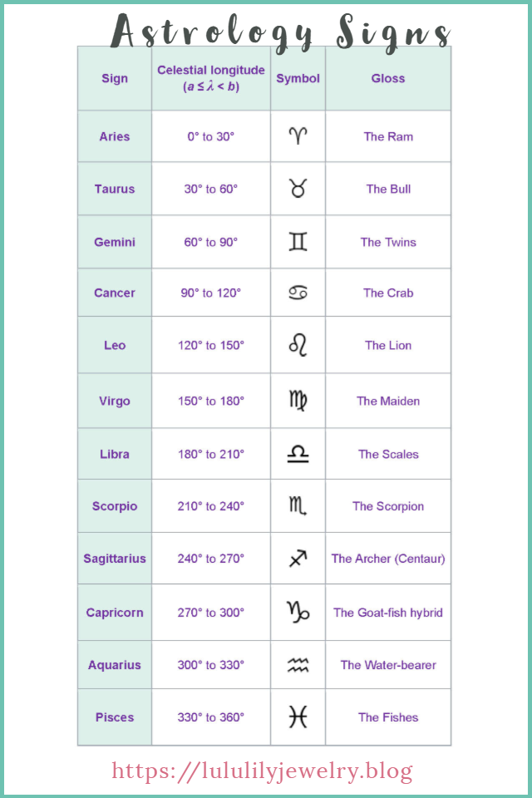Image resolution: width=532 pixels, height=798 pixels.
Task: Click the Astrology Signs title
Action: pos(280,32)
